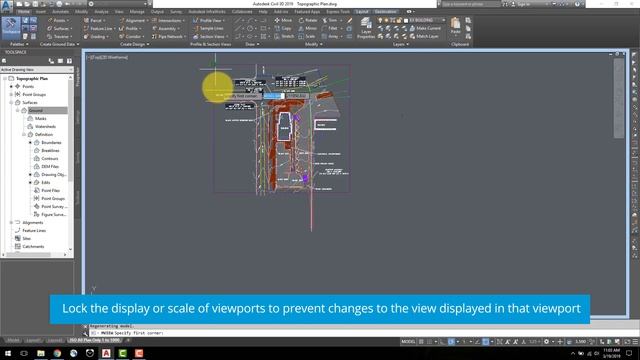
Task: Toggle the drawing grid display in status bar
Action: click(x=421, y=342)
